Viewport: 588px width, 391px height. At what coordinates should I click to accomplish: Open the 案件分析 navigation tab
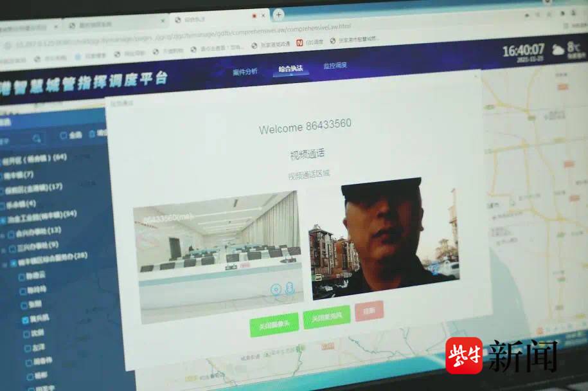click(x=245, y=71)
